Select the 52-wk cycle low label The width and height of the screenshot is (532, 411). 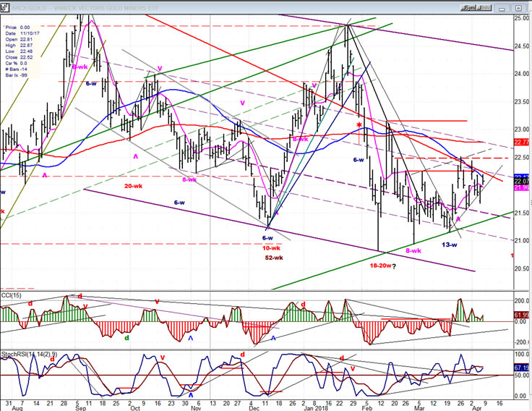coord(272,258)
